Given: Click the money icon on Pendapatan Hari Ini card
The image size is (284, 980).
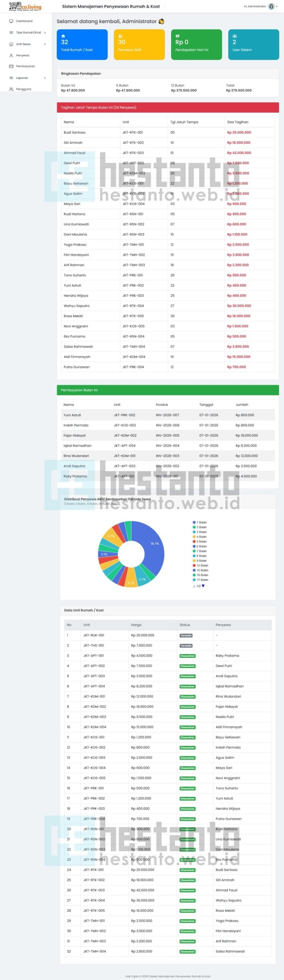Looking at the screenshot, I should pyautogui.click(x=177, y=36).
